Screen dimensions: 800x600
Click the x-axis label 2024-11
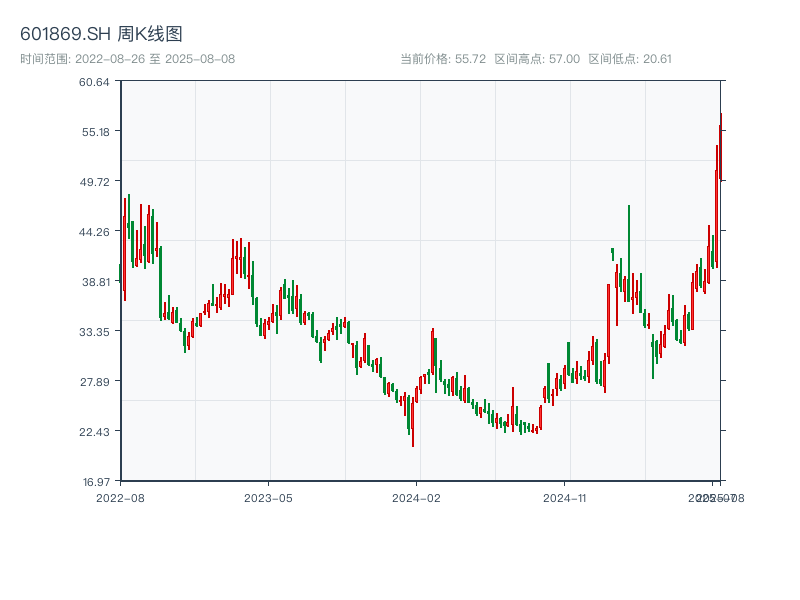[564, 498]
